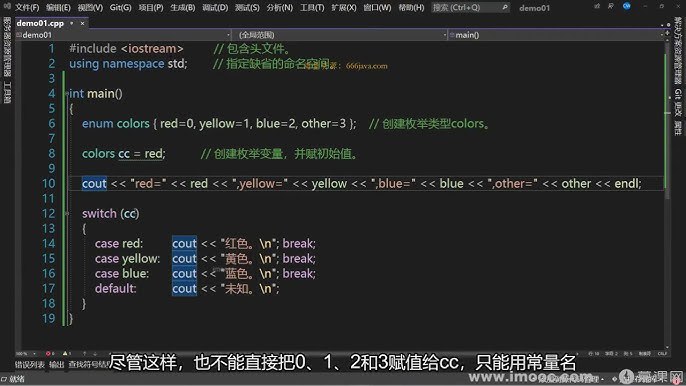Open the 工具箱 side panel
Screen dimensions: 686x386
coord(7,92)
